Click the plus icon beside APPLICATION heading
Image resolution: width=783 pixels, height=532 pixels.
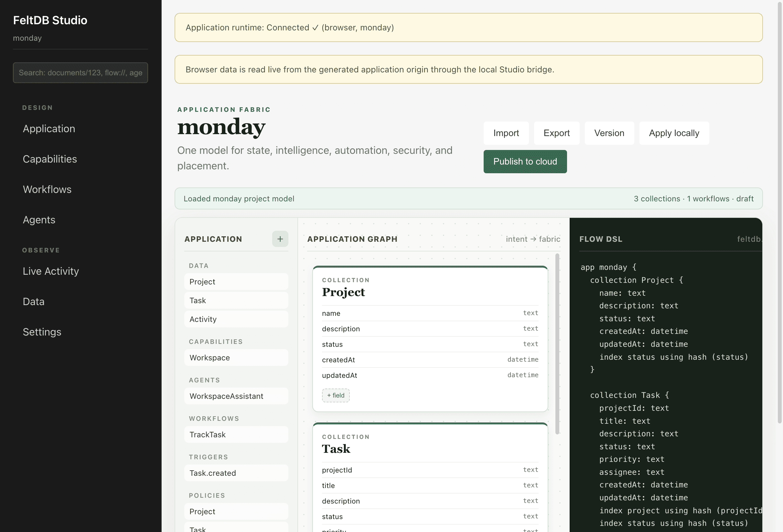(280, 239)
